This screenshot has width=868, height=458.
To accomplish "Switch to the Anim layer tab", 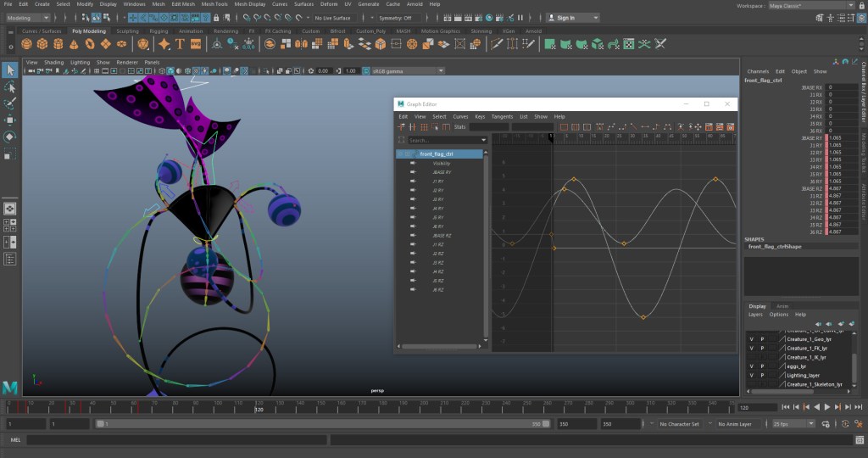I will point(782,306).
